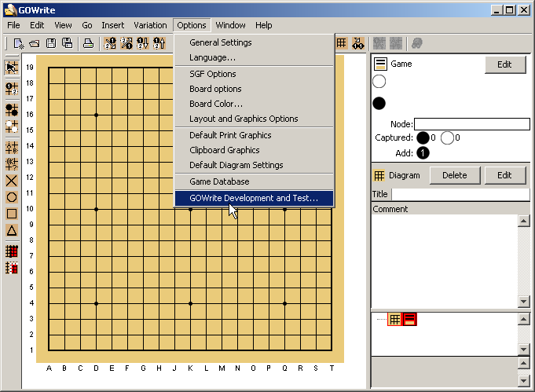The height and width of the screenshot is (392, 535).
Task: Click the Print toolbar icon
Action: (88, 43)
